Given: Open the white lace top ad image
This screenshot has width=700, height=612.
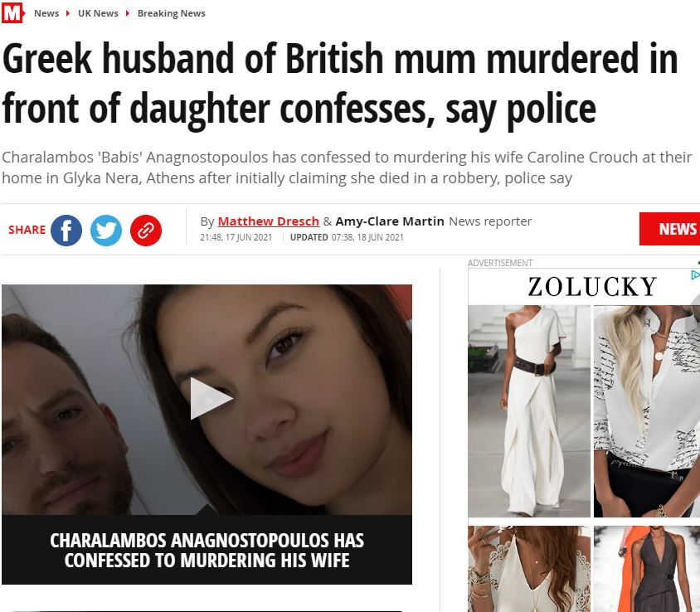Looking at the screenshot, I should 529,569.
